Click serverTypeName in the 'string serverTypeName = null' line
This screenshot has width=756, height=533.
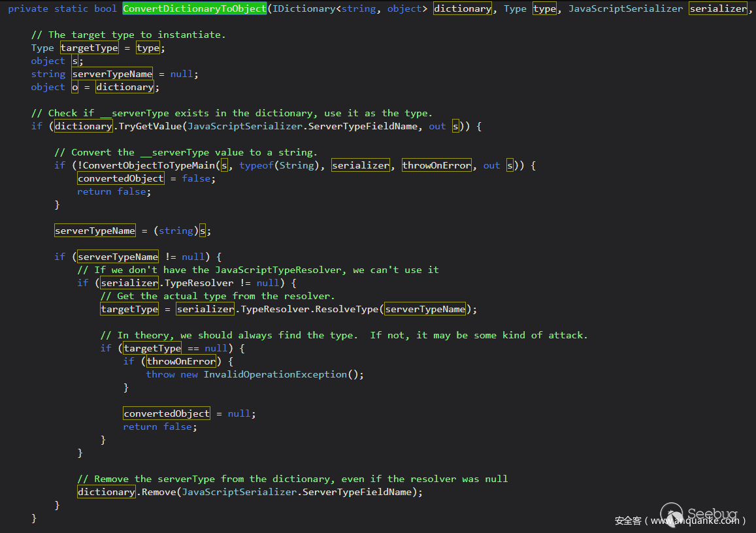coord(112,74)
